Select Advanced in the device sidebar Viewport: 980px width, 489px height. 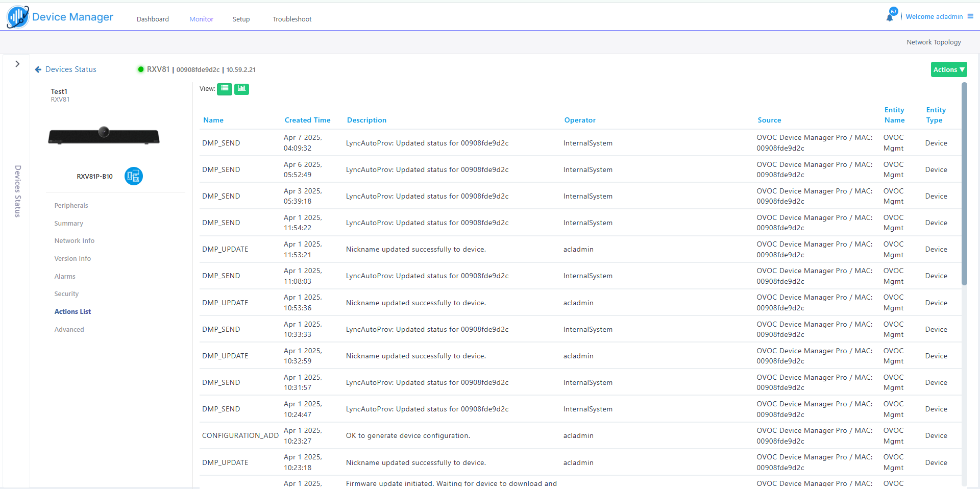[69, 329]
